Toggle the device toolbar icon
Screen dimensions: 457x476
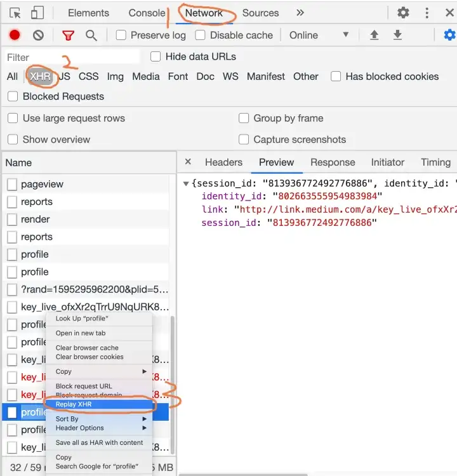[x=37, y=13]
